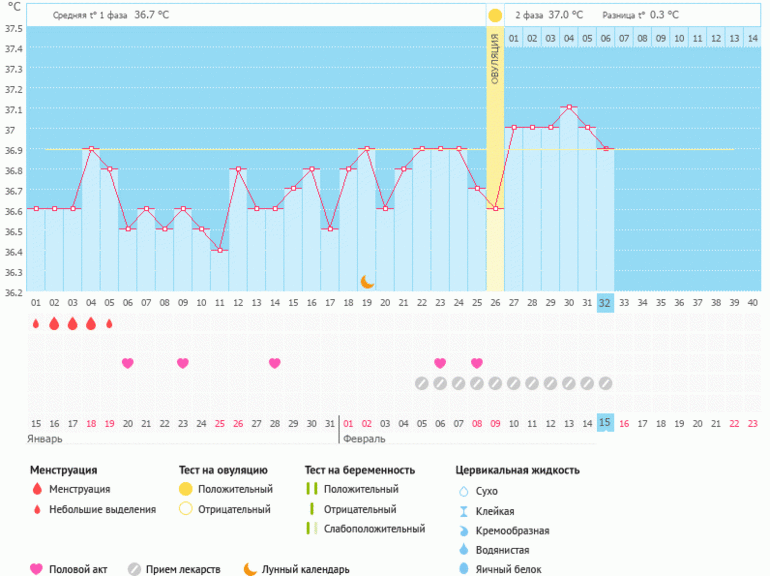Select the small spotting drop on cycle day 05

109,324
